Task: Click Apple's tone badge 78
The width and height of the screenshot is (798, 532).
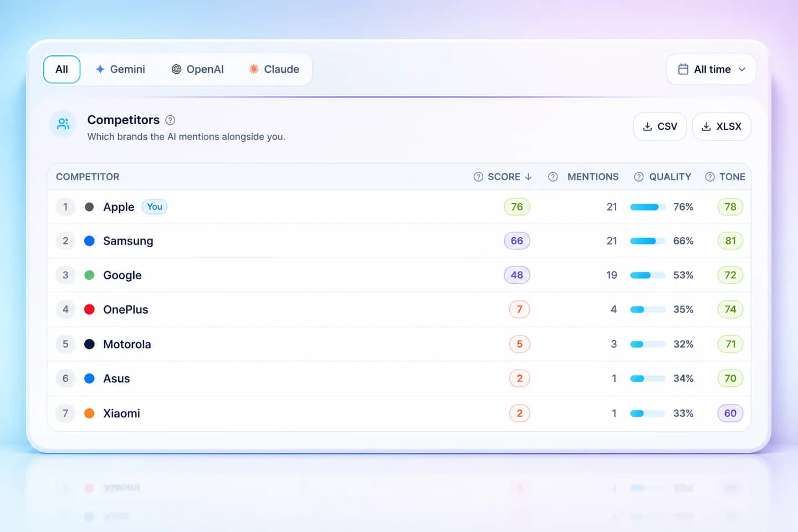Action: 730,207
